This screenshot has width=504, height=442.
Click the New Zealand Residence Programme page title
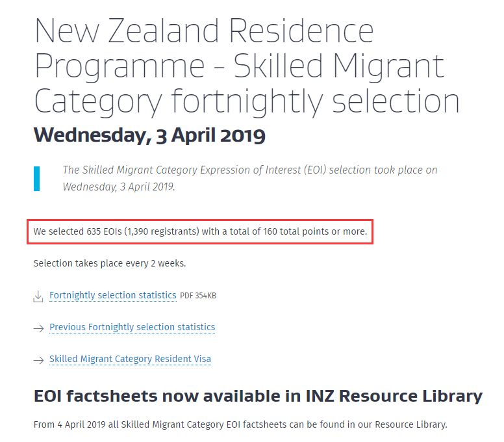pyautogui.click(x=247, y=66)
